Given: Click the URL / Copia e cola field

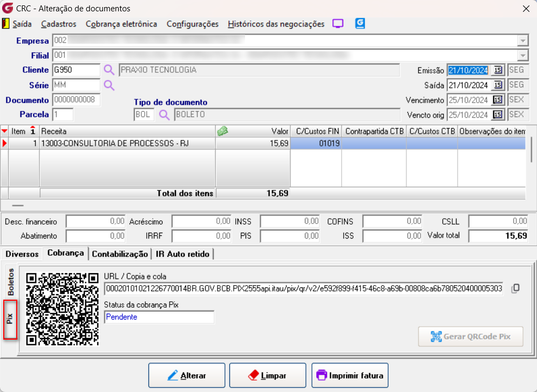Looking at the screenshot, I should tap(303, 288).
